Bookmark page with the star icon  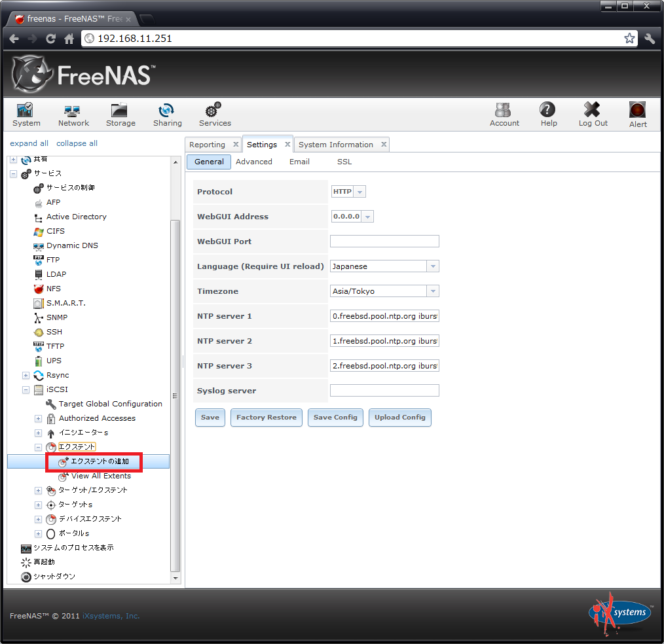coord(629,39)
